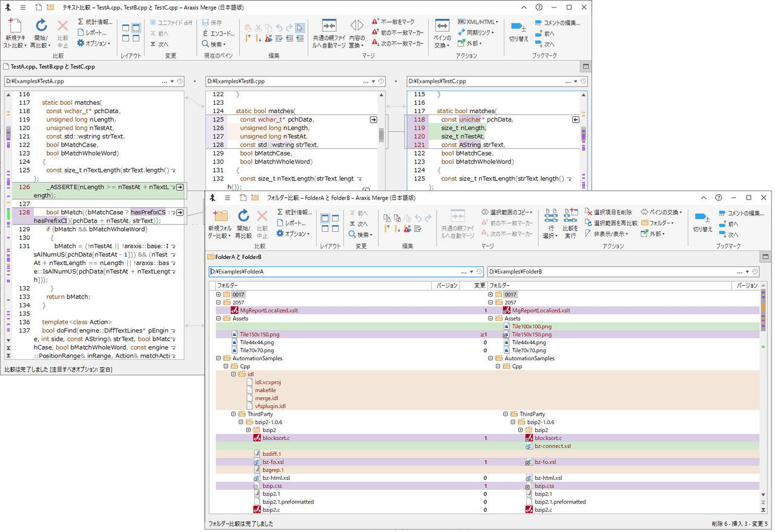Screen dimensions: 775x532
Task: Open 統計情報 in the folder comparison window
Action: click(294, 212)
